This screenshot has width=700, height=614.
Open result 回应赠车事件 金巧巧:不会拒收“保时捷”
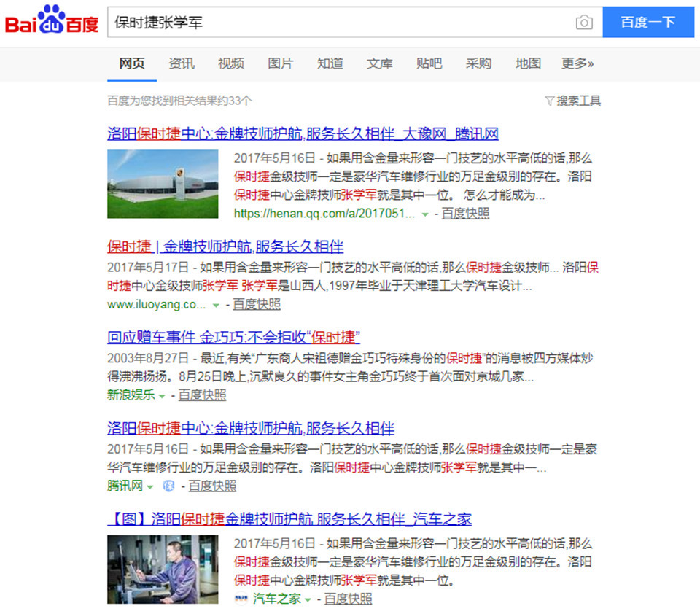233,337
